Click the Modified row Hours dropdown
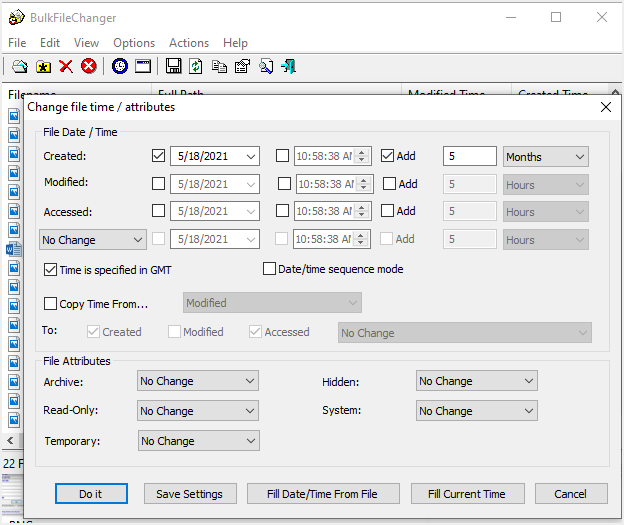 [546, 185]
